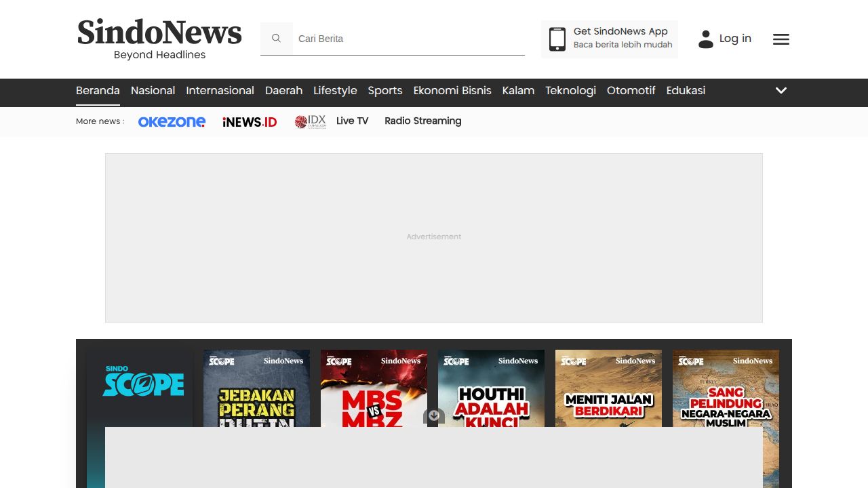Open the Jebakan Perang Scope cover
The height and width of the screenshot is (488, 868).
256,388
